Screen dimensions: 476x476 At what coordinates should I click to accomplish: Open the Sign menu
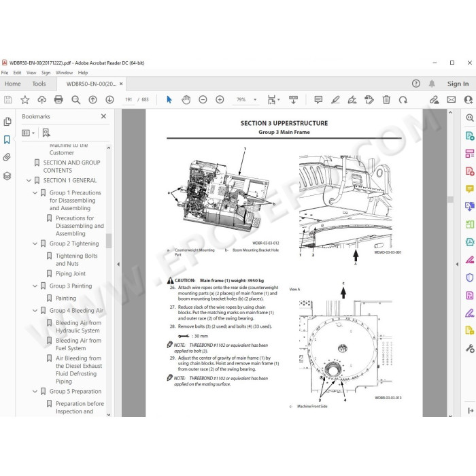46,73
